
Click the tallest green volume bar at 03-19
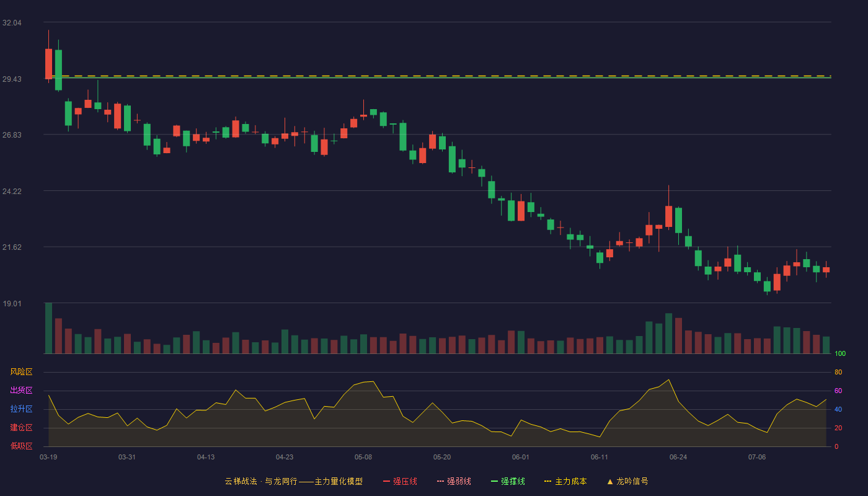(x=48, y=328)
